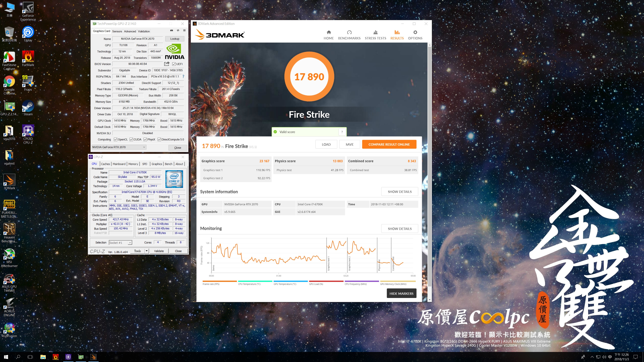Open GPU-Z hamburger menu icon
The height and width of the screenshot is (362, 644).
pos(184,31)
